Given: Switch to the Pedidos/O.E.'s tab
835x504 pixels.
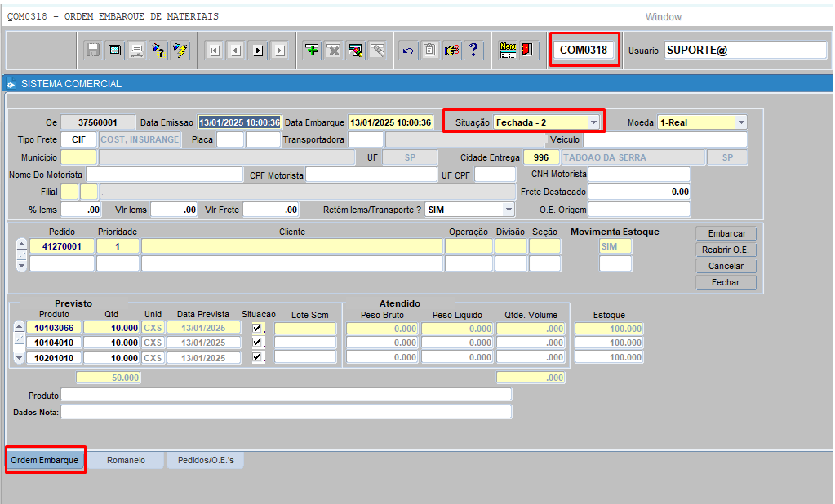Looking at the screenshot, I should pyautogui.click(x=206, y=460).
